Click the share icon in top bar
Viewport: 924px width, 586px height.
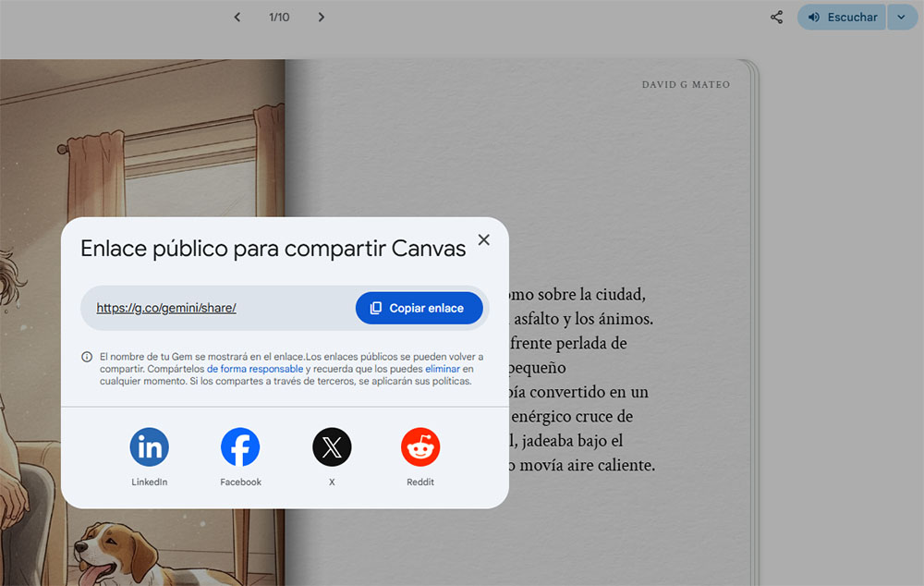tap(777, 17)
